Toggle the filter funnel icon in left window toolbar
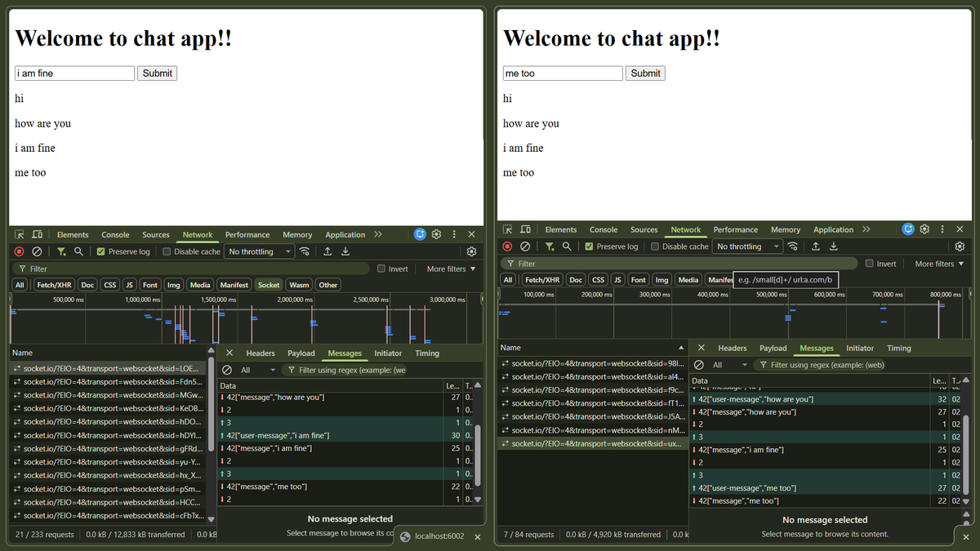This screenshot has height=551, width=980. [61, 251]
